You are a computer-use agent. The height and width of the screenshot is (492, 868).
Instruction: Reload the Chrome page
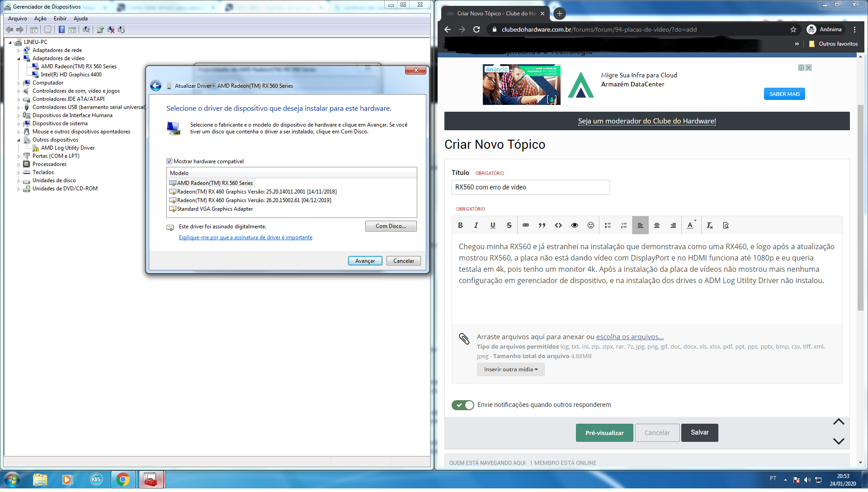point(476,29)
